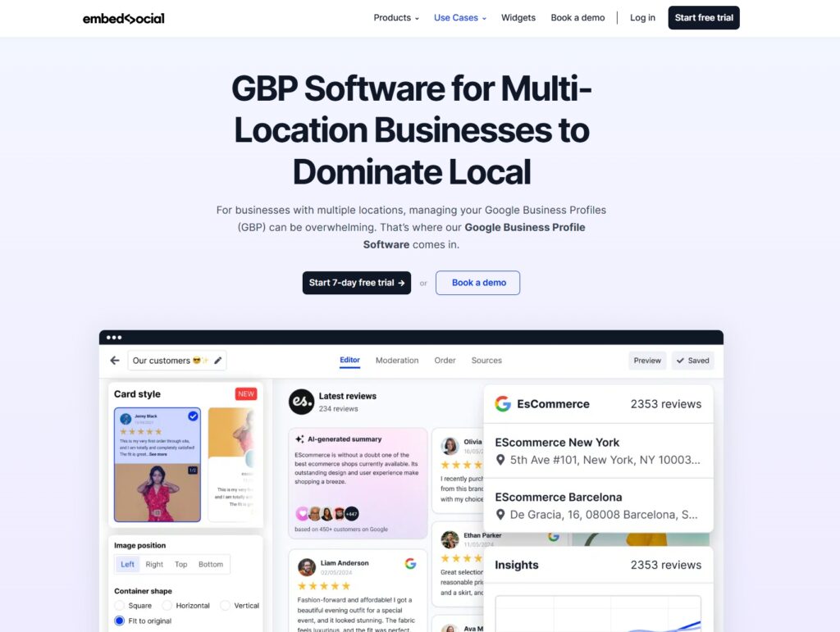840x632 pixels.
Task: Click the Start free trial button in header
Action: (x=703, y=18)
